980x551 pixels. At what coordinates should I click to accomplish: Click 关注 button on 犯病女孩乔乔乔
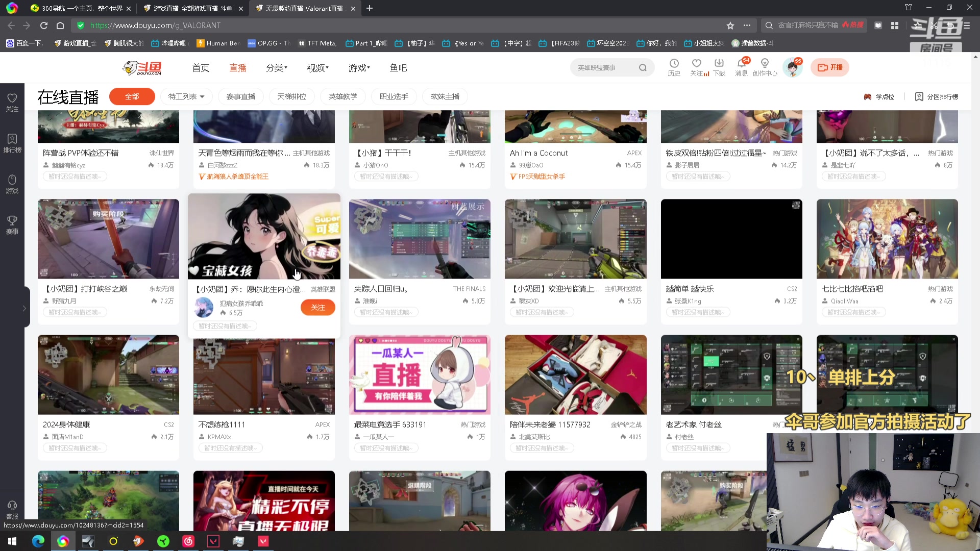click(318, 307)
